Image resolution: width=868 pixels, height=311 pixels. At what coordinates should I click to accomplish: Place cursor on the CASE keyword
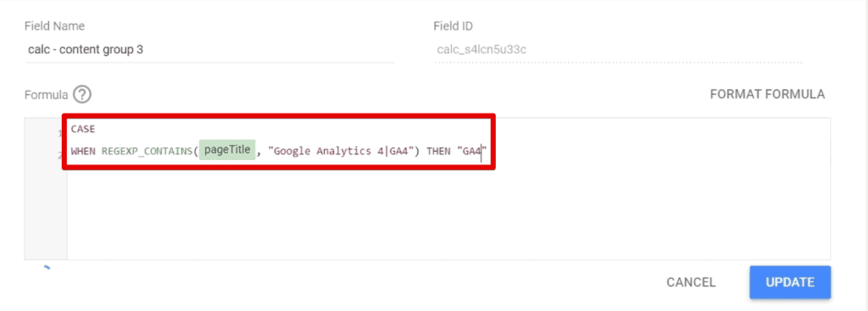(83, 129)
